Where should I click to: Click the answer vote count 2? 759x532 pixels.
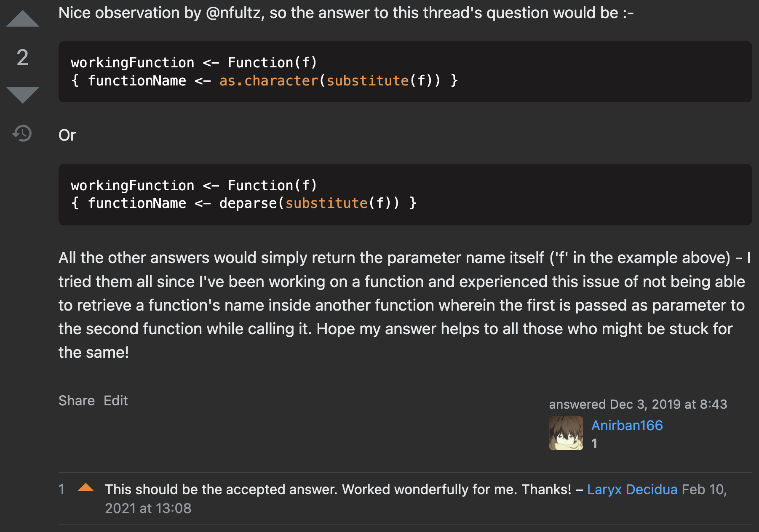23,57
